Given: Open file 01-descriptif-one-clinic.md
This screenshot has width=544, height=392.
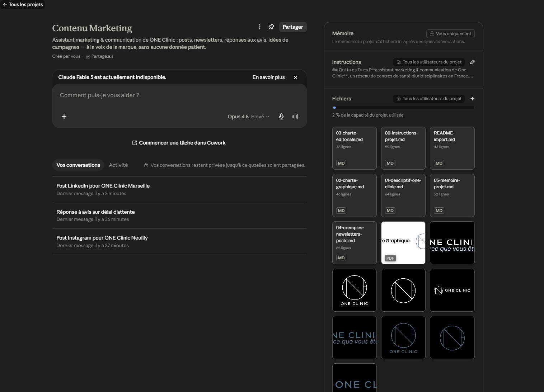Looking at the screenshot, I should (403, 195).
